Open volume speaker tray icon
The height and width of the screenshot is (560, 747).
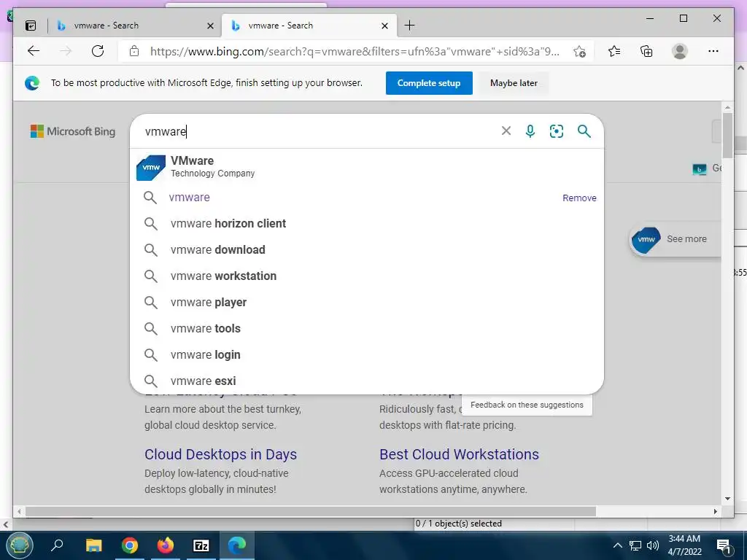[x=653, y=545]
